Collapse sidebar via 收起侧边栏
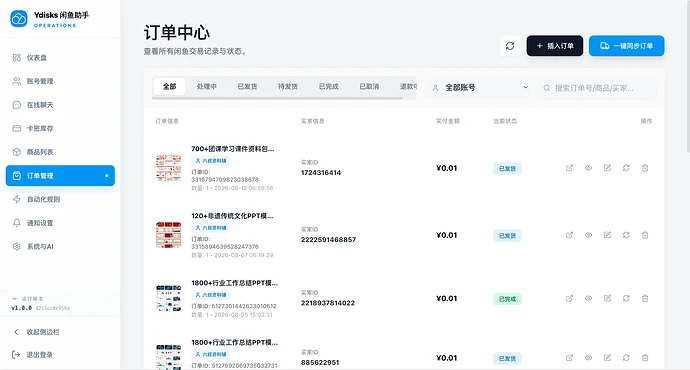690x370 pixels. click(x=60, y=332)
